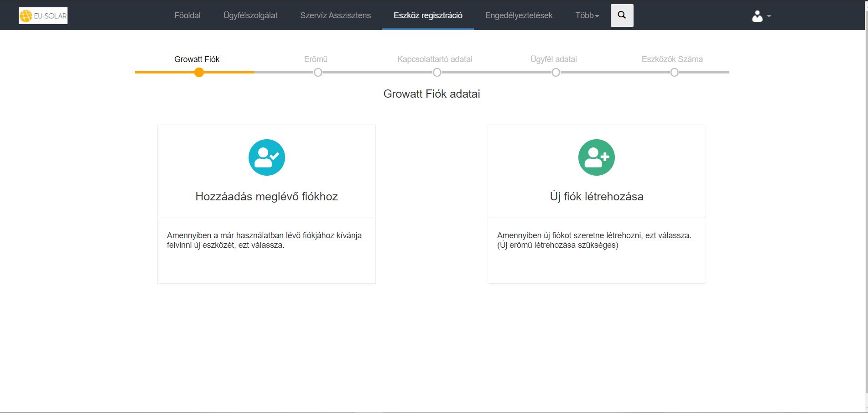The height and width of the screenshot is (413, 868).
Task: Open the Ügyfélszolgálat page
Action: pyautogui.click(x=250, y=16)
